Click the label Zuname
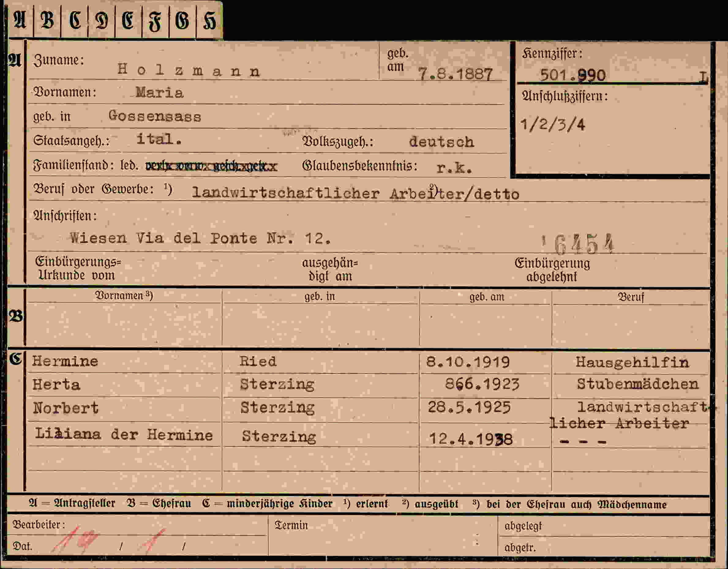Viewport: 728px width, 569px height. click(59, 60)
